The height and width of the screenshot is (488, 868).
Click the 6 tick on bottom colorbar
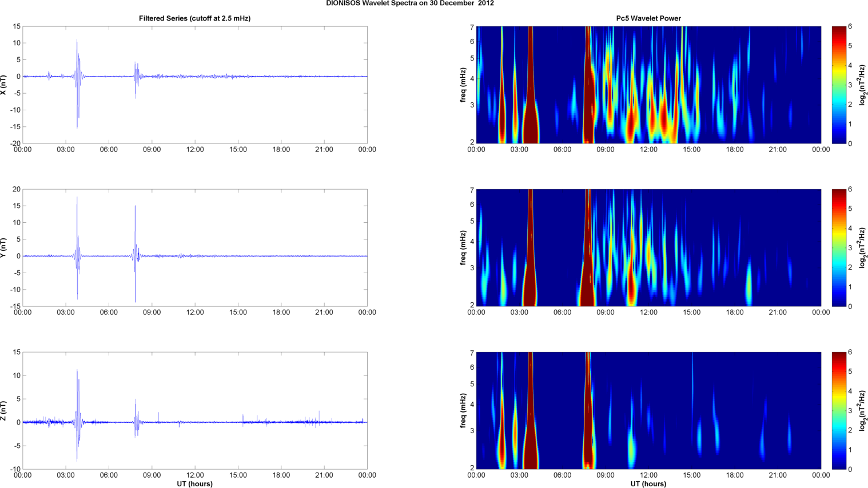[850, 353]
